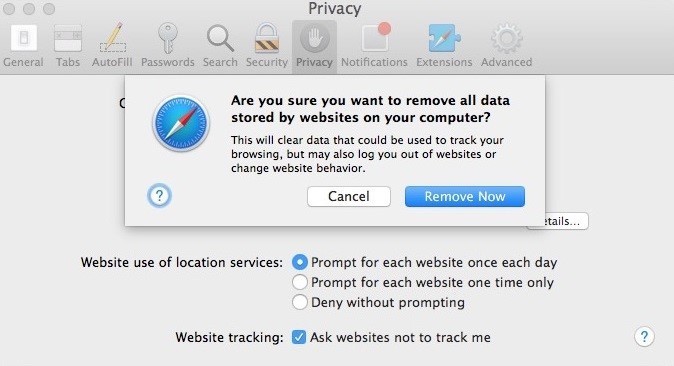This screenshot has width=674, height=366.
Task: Open the Notifications preferences pane
Action: click(374, 45)
